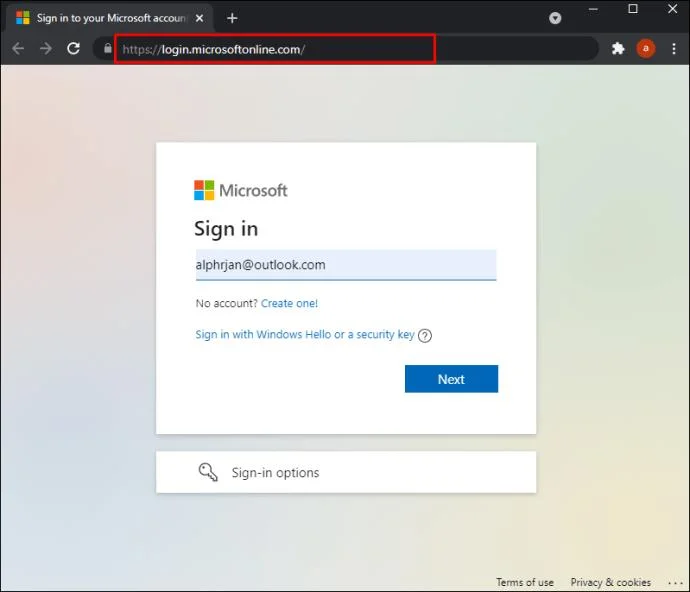The width and height of the screenshot is (690, 592).
Task: Minimize the Chrome window
Action: point(593,9)
